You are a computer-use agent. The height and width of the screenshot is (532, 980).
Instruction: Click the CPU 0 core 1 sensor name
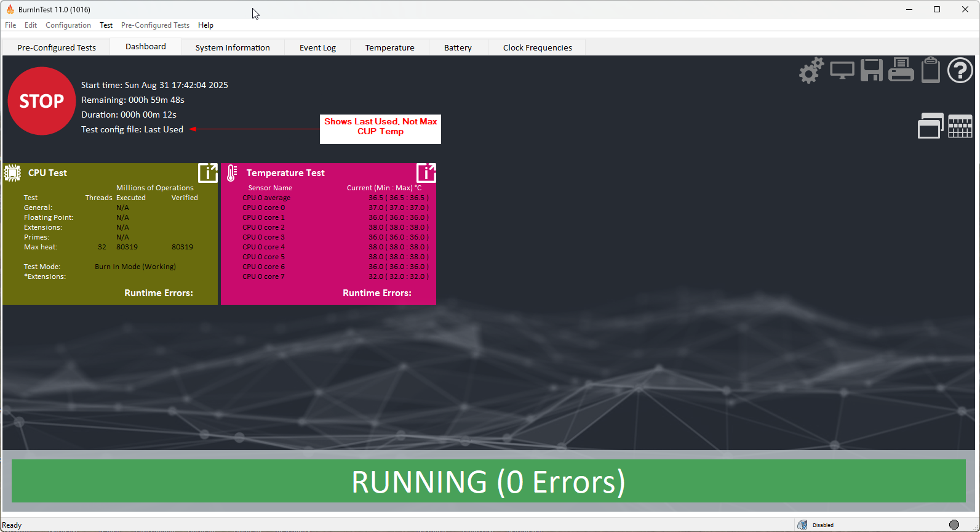(263, 217)
